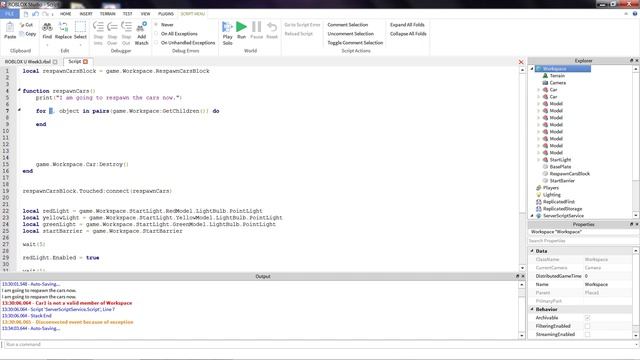Switch to the TERRAIN ribbon tab

pos(107,14)
